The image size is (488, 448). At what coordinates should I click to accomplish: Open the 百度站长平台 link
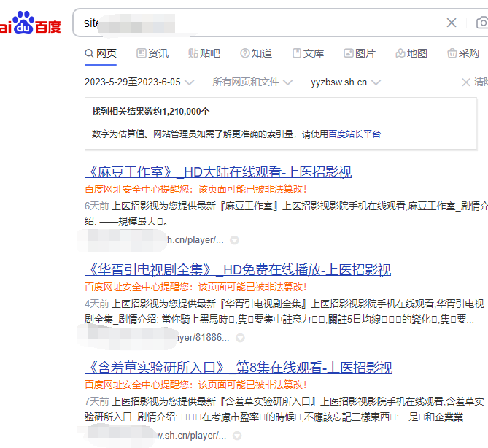pyautogui.click(x=355, y=134)
